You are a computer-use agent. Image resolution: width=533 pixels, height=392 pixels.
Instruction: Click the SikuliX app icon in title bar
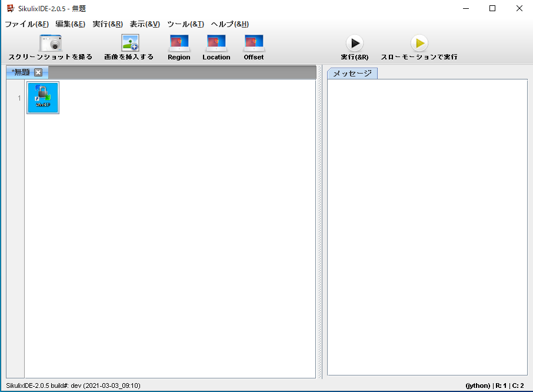click(10, 8)
